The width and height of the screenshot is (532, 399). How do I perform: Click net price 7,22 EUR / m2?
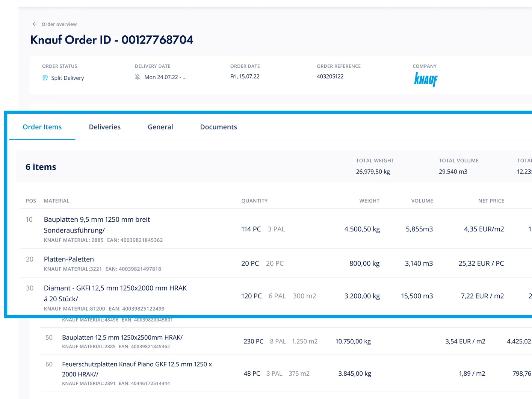coord(482,296)
